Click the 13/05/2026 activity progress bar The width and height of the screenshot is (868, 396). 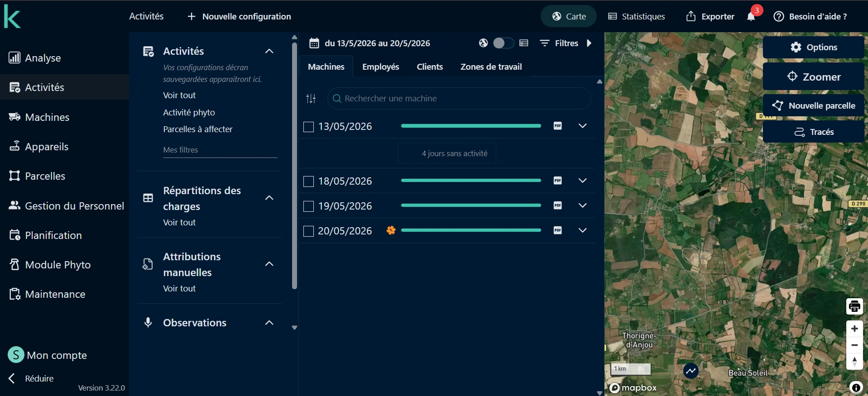coord(471,126)
